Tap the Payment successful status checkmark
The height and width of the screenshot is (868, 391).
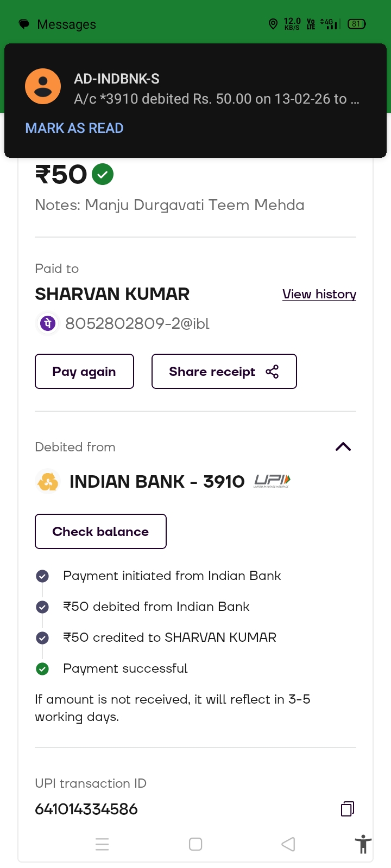pos(42,669)
